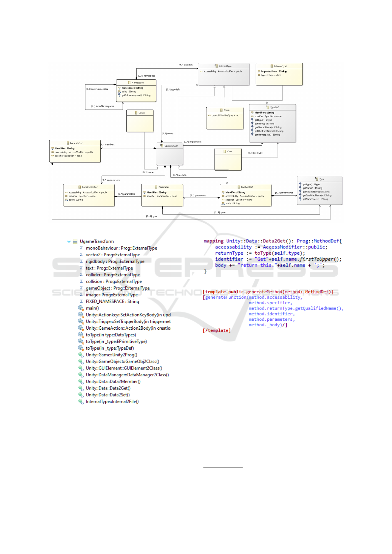Click the Namespace class box header
This screenshot has width=392, height=554.
click(136, 83)
